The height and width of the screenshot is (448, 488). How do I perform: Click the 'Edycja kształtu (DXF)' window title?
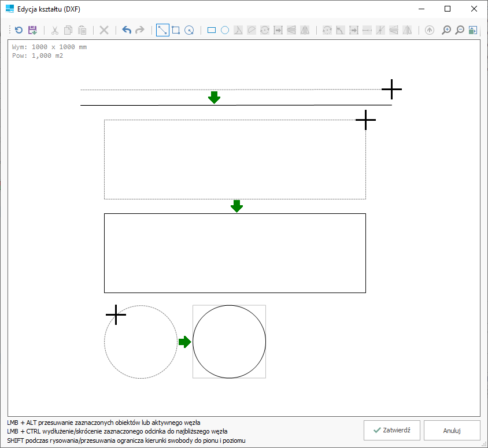[49, 9]
